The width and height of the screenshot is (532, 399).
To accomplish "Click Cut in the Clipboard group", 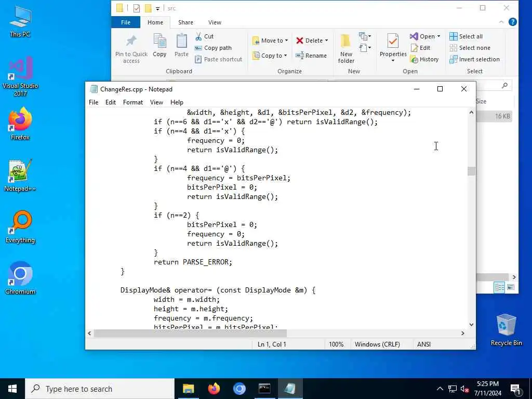I will click(204, 36).
